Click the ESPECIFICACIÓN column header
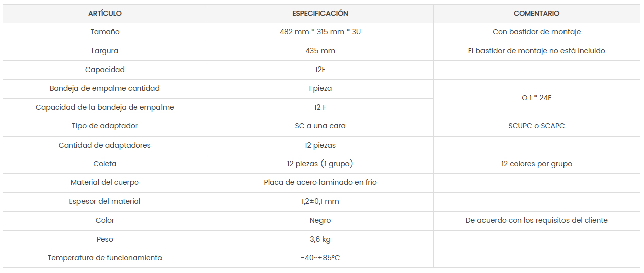Screen dimensions: 644x273 tap(320, 14)
